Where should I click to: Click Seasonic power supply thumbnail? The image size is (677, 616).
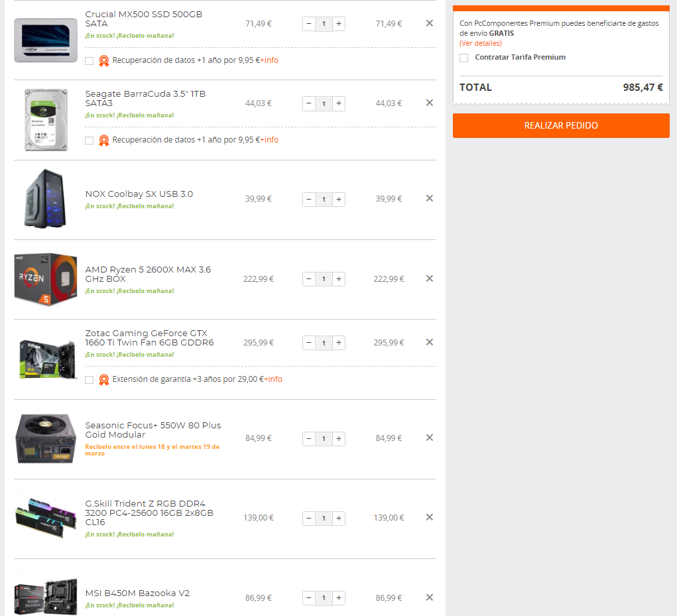pyautogui.click(x=46, y=438)
